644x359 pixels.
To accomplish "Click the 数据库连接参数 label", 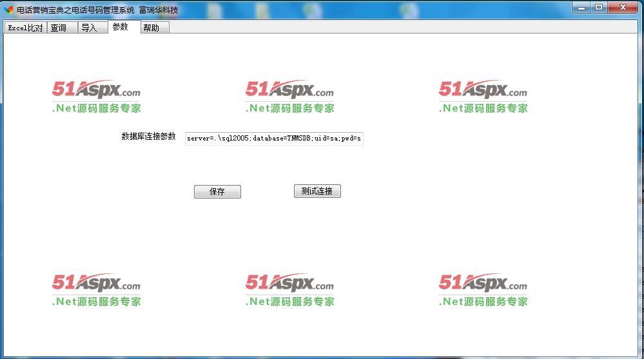I will coord(148,137).
